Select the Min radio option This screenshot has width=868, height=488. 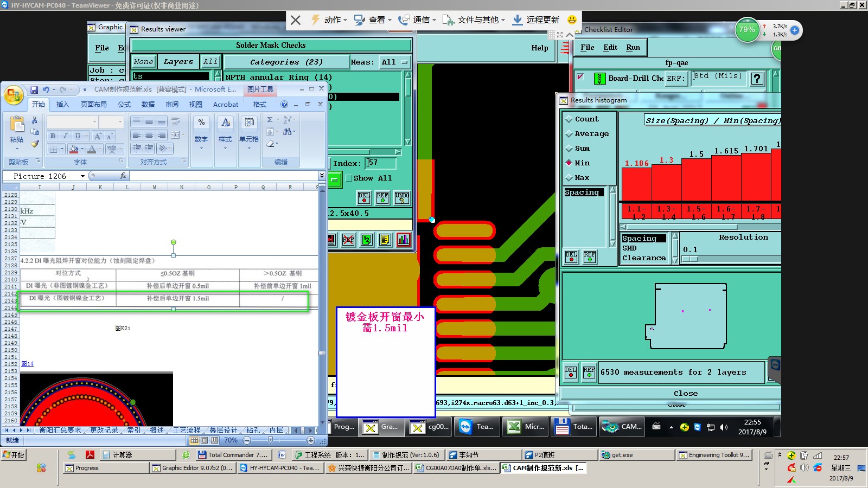coord(569,163)
